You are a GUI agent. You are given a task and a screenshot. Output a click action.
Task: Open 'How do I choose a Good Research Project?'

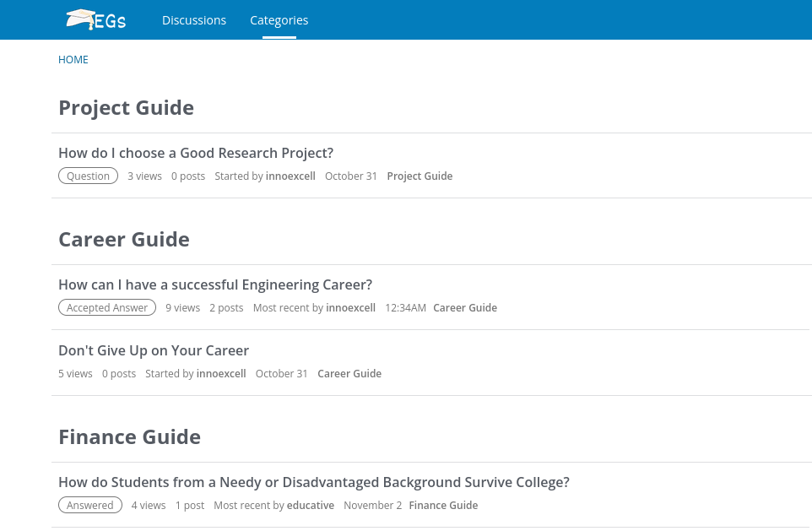pos(195,153)
